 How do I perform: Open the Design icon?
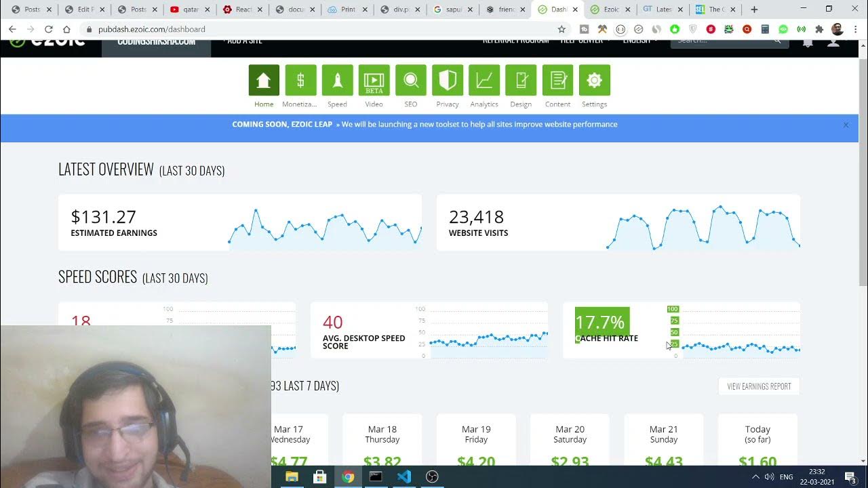pyautogui.click(x=520, y=81)
